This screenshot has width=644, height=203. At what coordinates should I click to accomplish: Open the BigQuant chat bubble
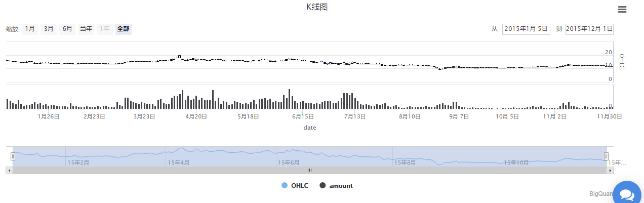[627, 194]
